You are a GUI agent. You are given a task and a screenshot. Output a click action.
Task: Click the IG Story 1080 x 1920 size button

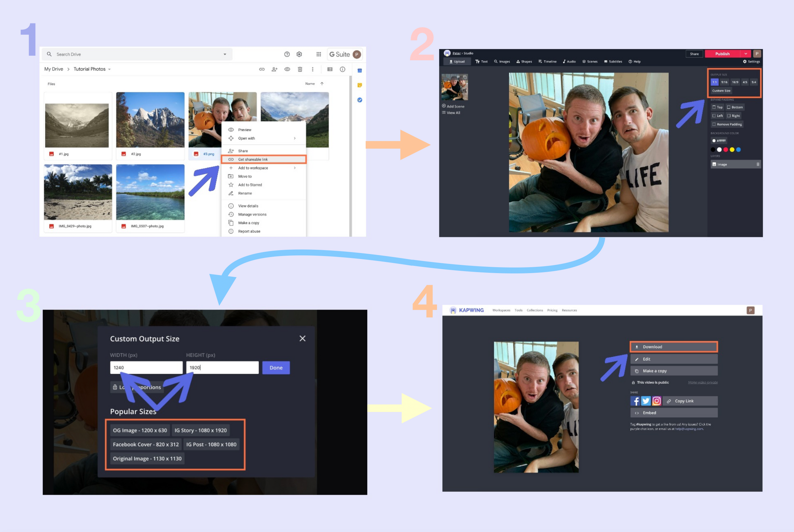[x=201, y=430]
